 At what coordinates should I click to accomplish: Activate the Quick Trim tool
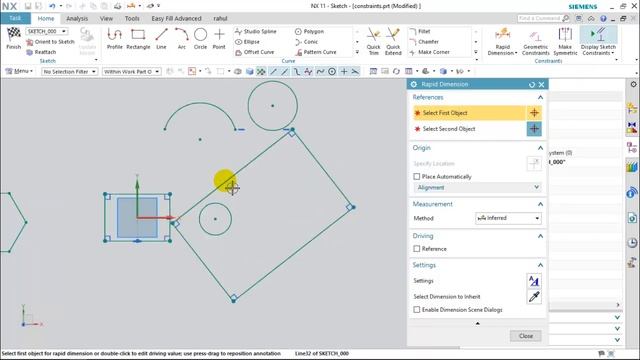click(x=373, y=41)
